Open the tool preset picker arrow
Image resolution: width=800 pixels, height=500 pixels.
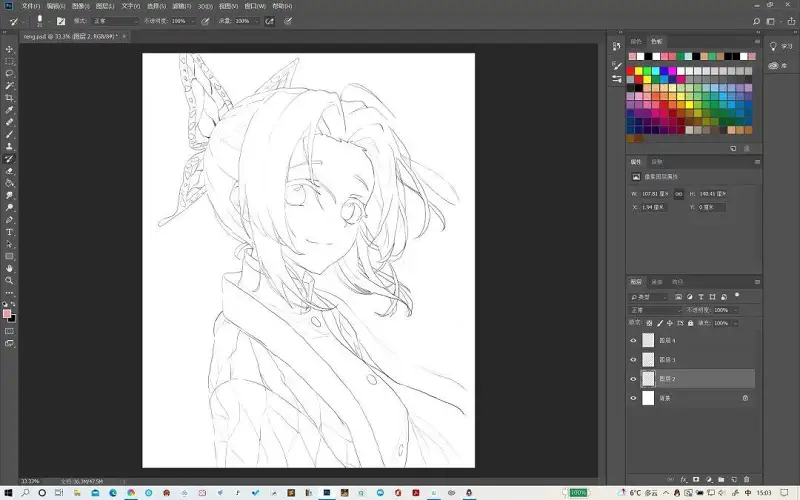click(23, 22)
